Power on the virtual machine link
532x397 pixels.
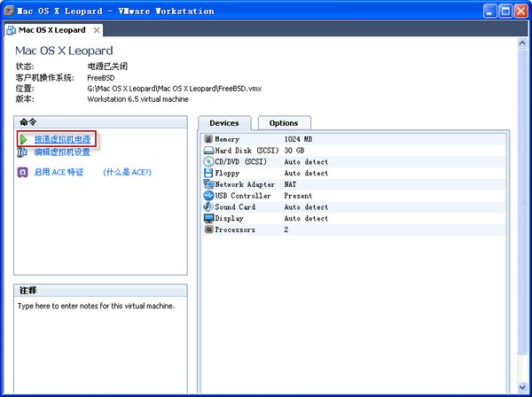pyautogui.click(x=62, y=139)
